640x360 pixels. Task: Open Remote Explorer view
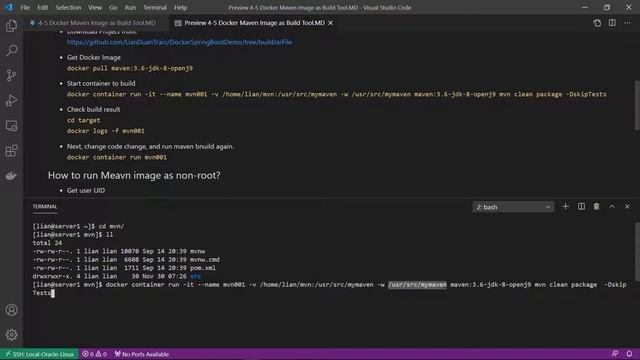coord(11,126)
